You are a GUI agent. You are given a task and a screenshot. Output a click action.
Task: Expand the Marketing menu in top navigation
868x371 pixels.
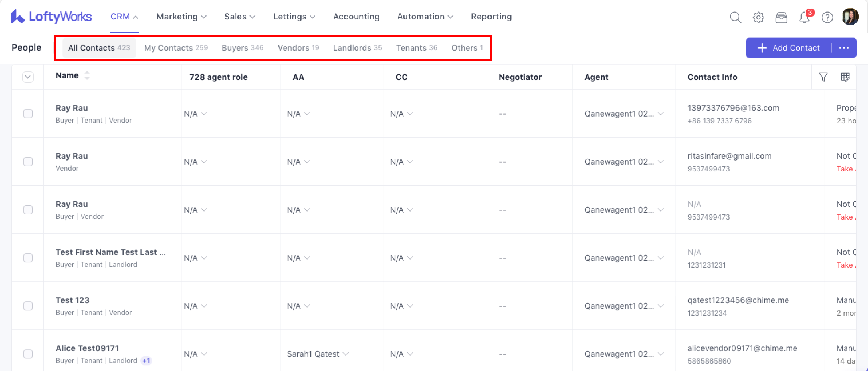[x=181, y=17]
